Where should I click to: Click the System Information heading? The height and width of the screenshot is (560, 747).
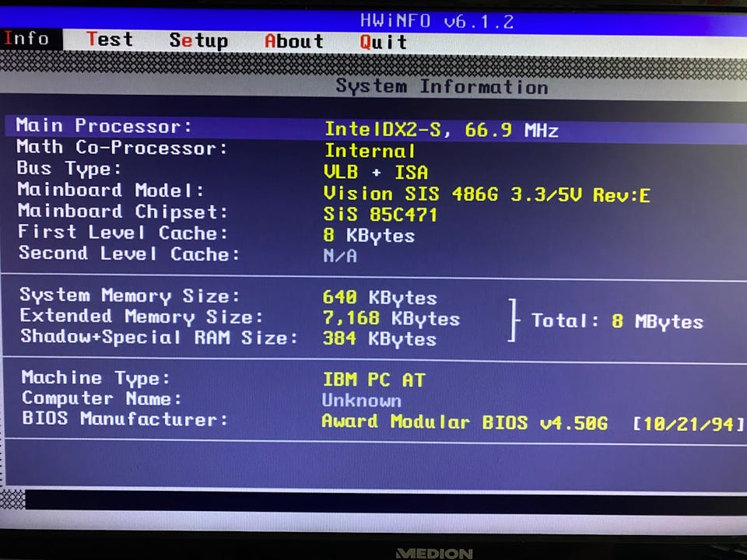point(442,86)
